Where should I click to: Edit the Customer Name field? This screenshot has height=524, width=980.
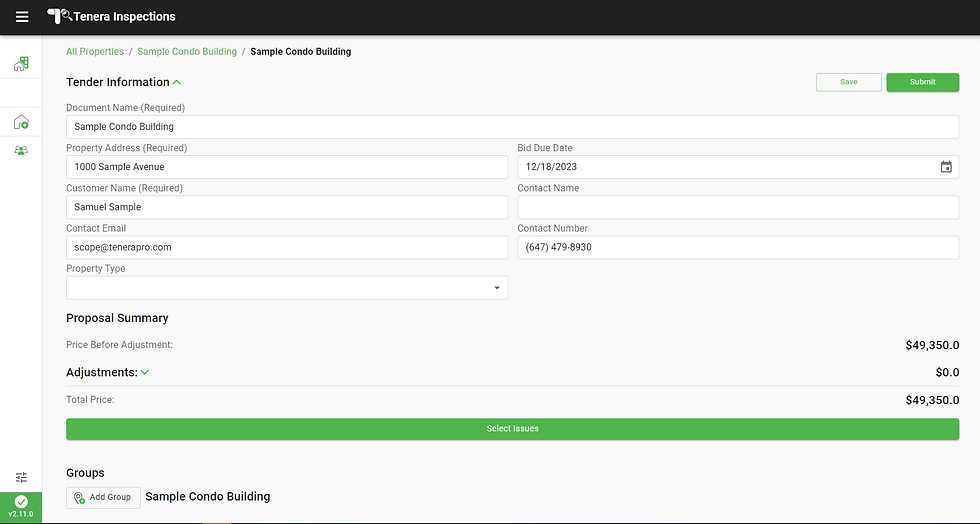click(x=287, y=207)
